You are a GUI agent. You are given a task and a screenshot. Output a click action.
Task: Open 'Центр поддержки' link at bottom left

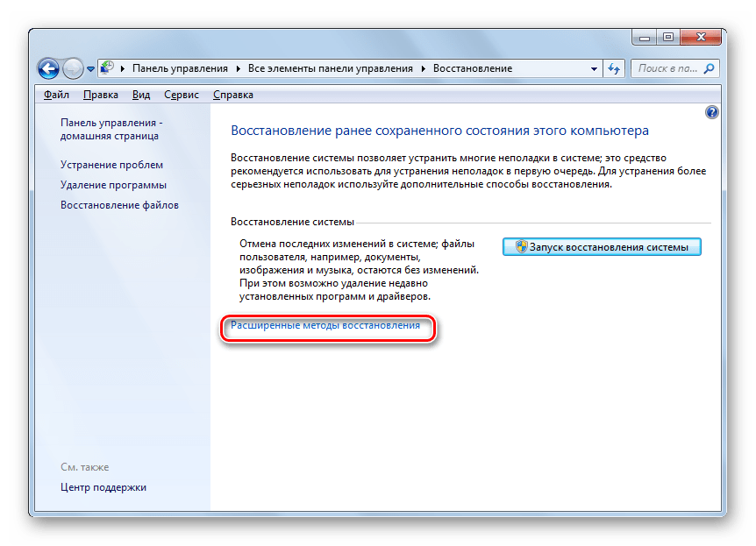coord(103,487)
